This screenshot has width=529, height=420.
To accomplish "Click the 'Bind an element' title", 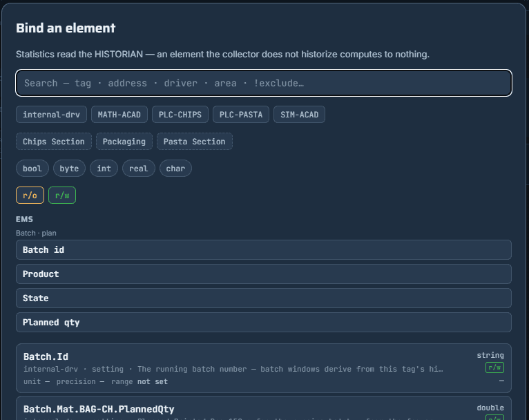I will pyautogui.click(x=66, y=28).
